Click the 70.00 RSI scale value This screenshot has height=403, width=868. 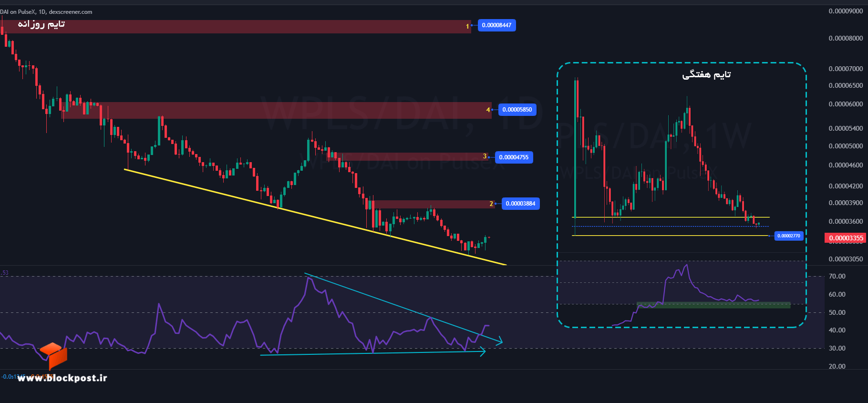837,276
